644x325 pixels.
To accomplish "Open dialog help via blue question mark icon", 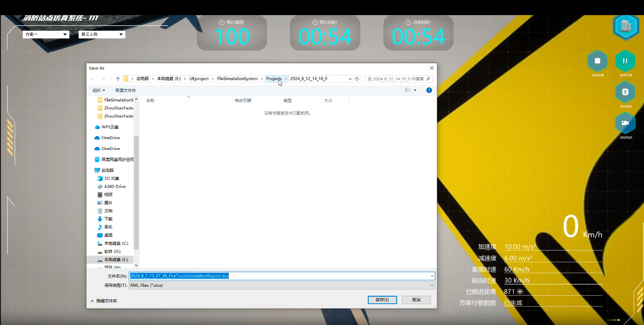I will click(x=429, y=90).
